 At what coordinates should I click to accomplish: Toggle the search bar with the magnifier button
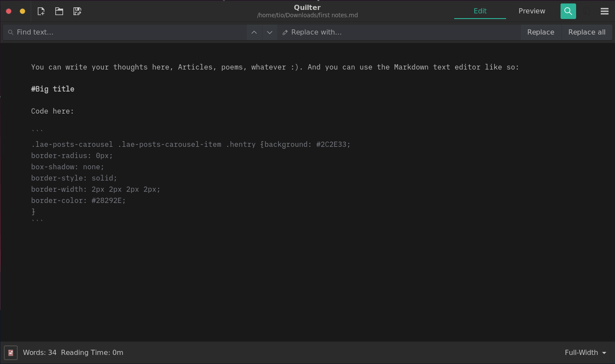568,11
